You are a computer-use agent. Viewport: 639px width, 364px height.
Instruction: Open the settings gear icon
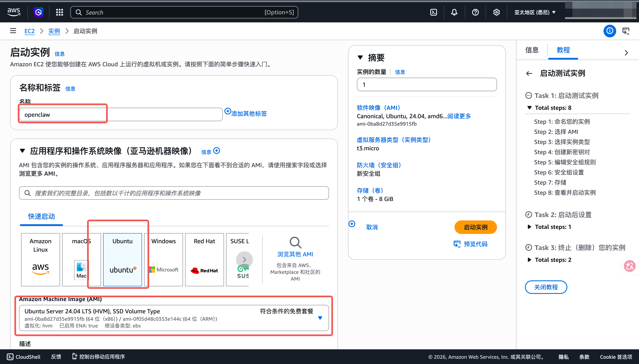click(496, 12)
